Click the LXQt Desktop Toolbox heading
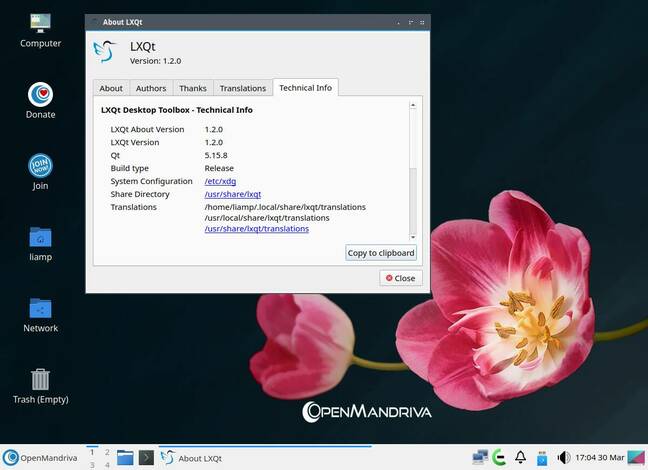This screenshot has height=470, width=648. tap(177, 110)
